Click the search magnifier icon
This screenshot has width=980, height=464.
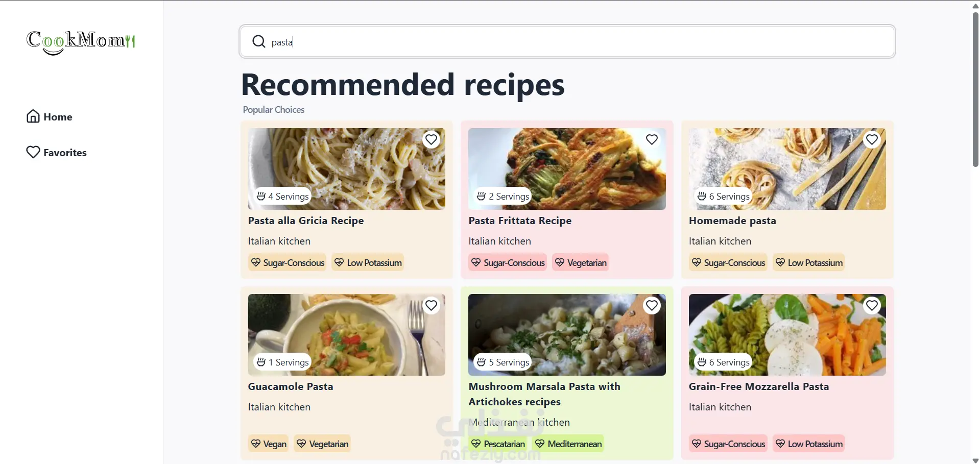coord(259,41)
